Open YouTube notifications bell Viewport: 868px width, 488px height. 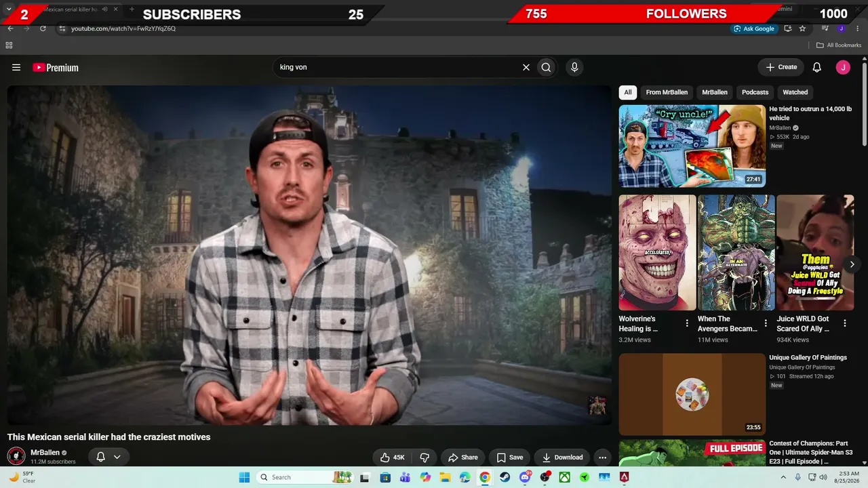[817, 67]
